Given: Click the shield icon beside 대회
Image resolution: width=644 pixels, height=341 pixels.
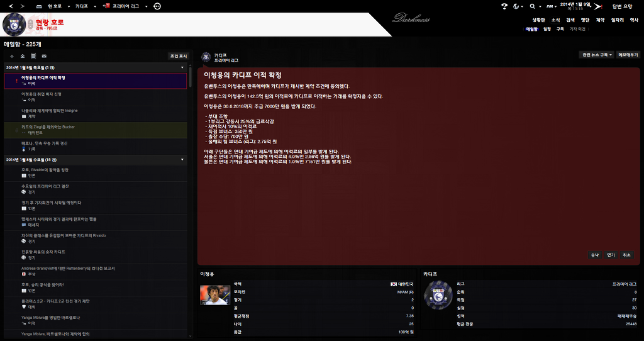Looking at the screenshot, I should [x=24, y=307].
